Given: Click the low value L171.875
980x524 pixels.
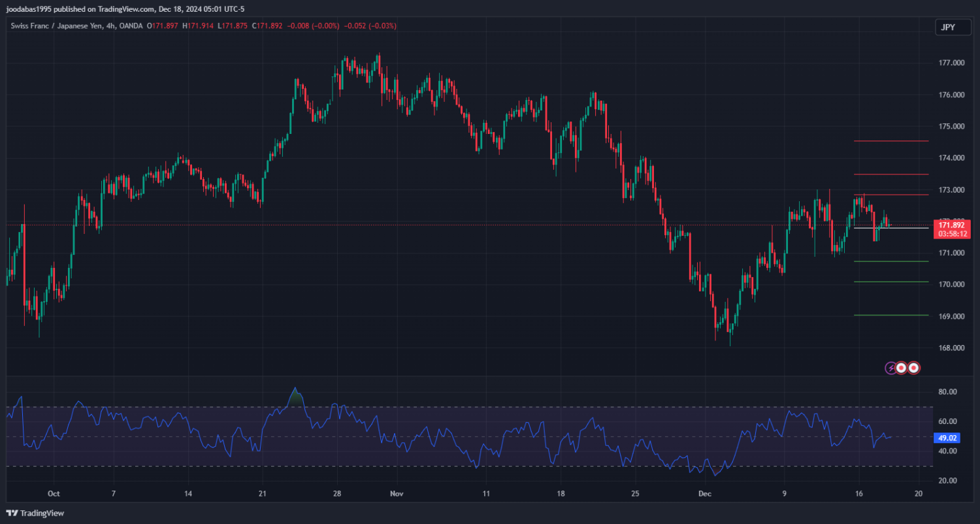Looking at the screenshot, I should (233, 26).
